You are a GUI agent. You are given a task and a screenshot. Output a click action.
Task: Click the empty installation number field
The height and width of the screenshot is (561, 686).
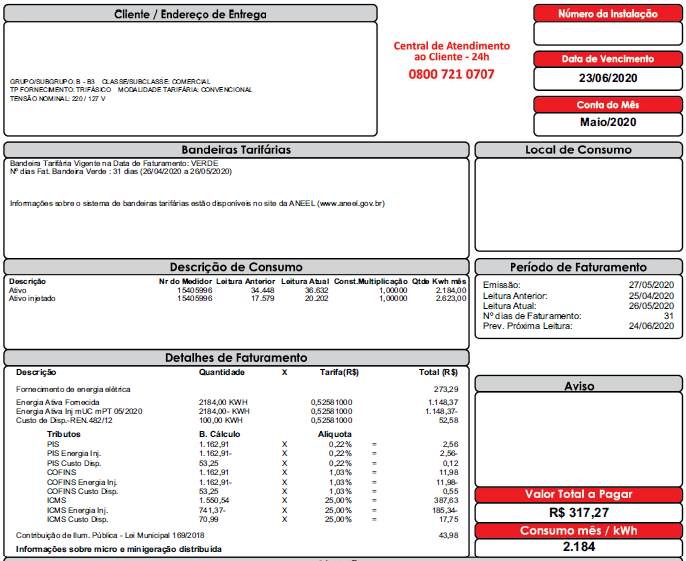click(x=608, y=34)
